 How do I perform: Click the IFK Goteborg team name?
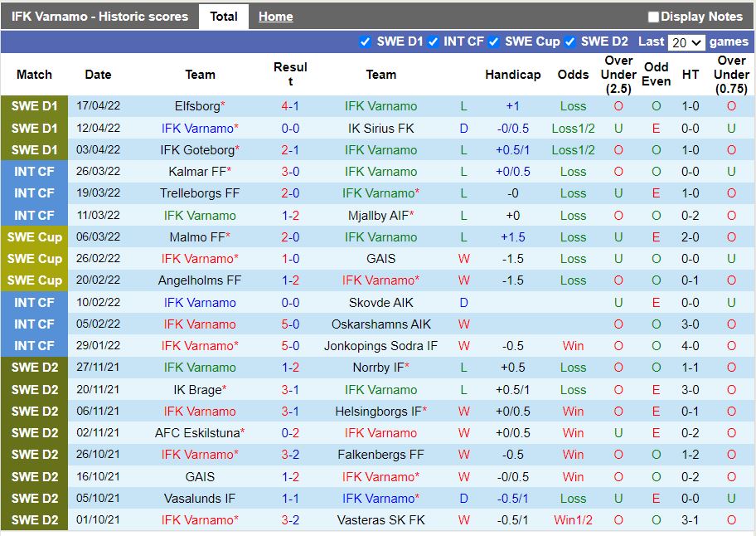click(196, 150)
